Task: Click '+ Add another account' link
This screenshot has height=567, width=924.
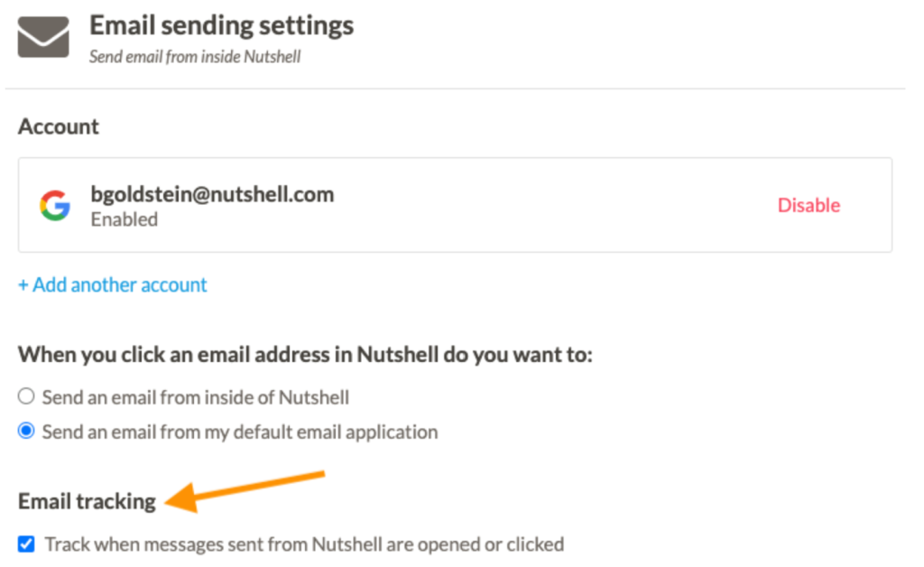Action: point(113,284)
